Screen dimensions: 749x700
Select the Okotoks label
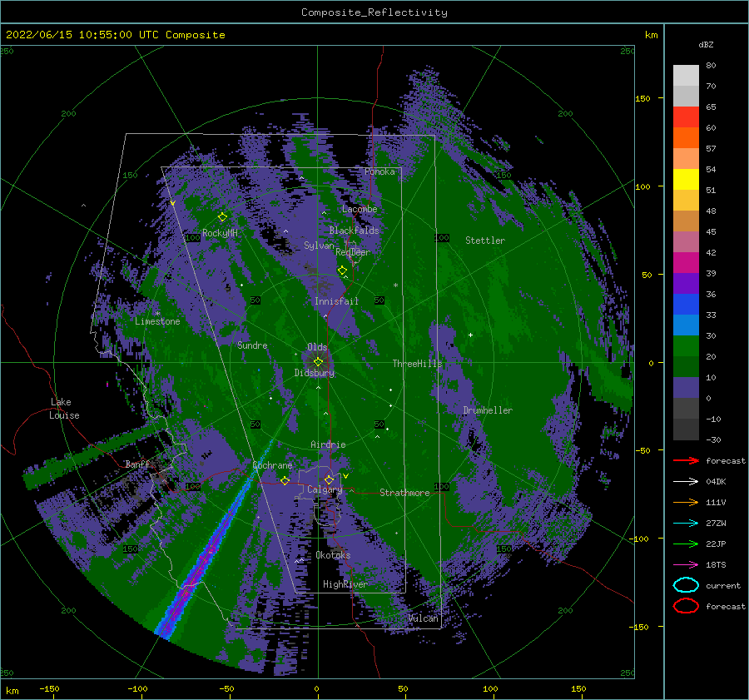click(333, 555)
